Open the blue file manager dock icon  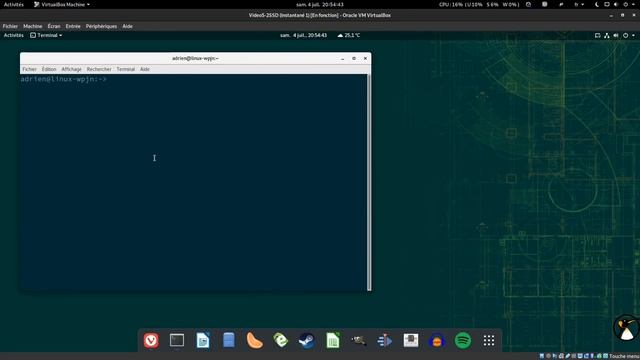(x=229, y=340)
